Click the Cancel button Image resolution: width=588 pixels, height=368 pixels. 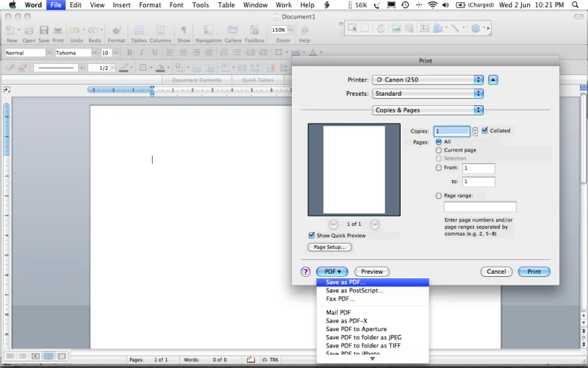[496, 272]
